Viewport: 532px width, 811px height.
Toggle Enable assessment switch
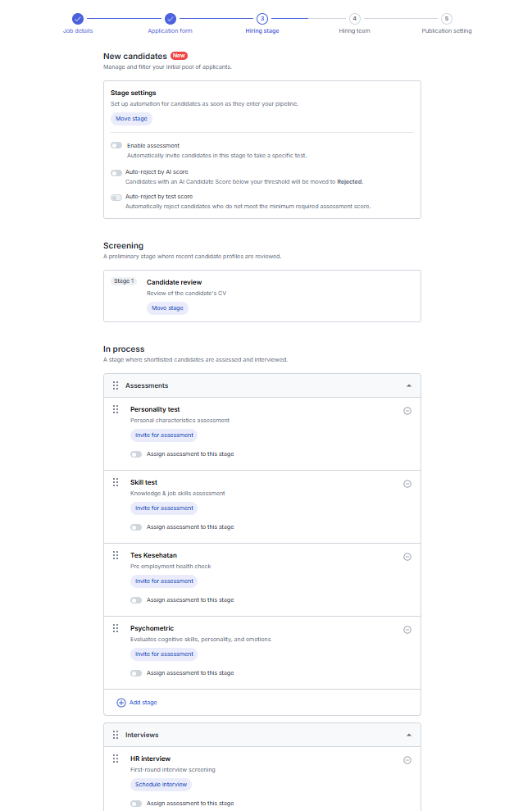point(116,145)
